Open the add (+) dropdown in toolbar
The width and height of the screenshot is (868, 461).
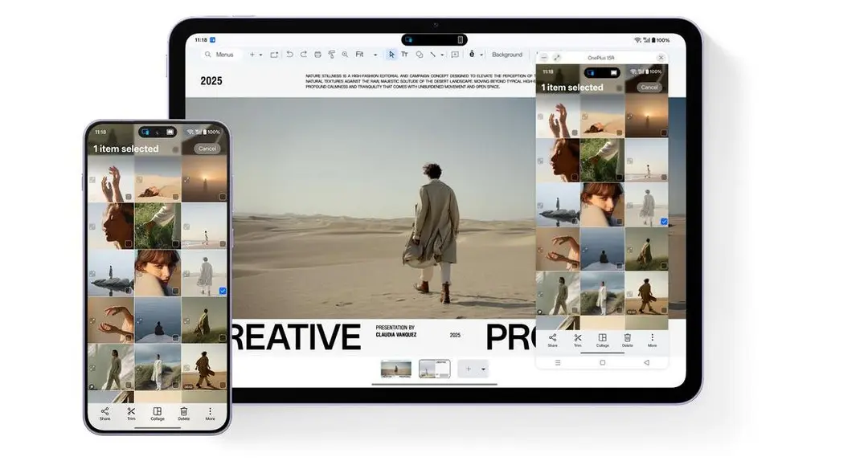point(260,55)
